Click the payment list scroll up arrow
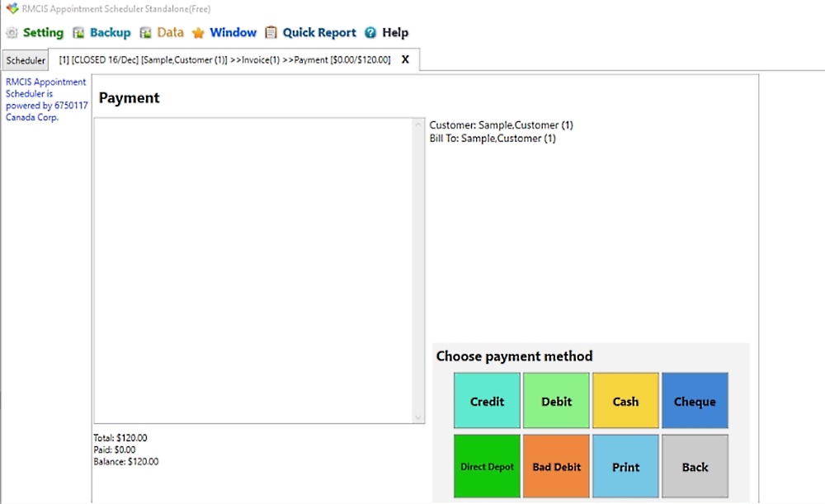This screenshot has width=825, height=504. [418, 125]
